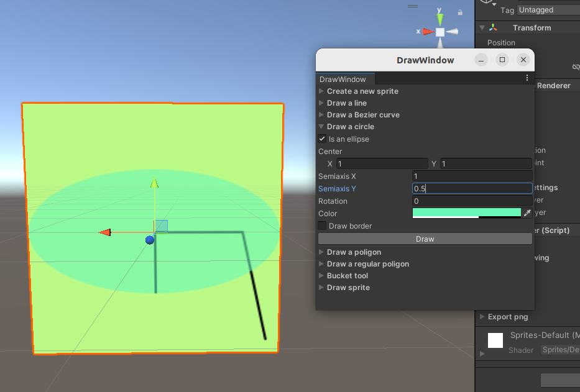This screenshot has height=392, width=580.
Task: Toggle the crossed-eye visibility icon in the Inspector
Action: pyautogui.click(x=576, y=66)
